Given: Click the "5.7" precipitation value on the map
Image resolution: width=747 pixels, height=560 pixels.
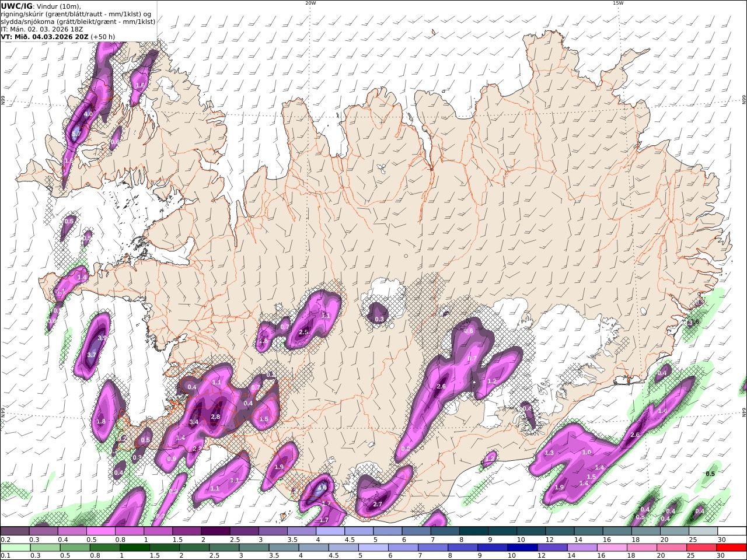Looking at the screenshot, I should (76, 134).
